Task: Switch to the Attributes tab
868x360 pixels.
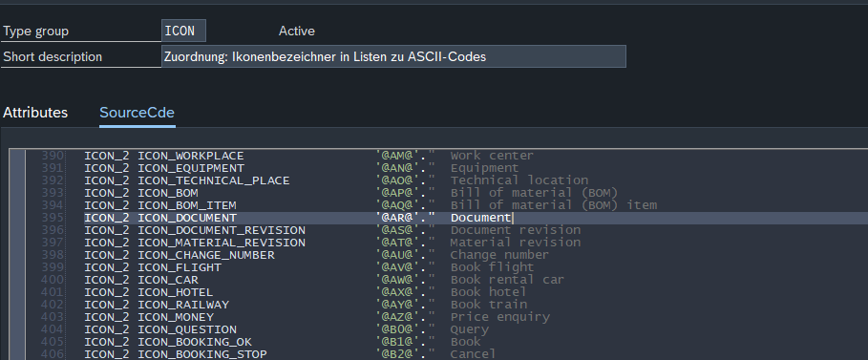Action: (x=35, y=113)
